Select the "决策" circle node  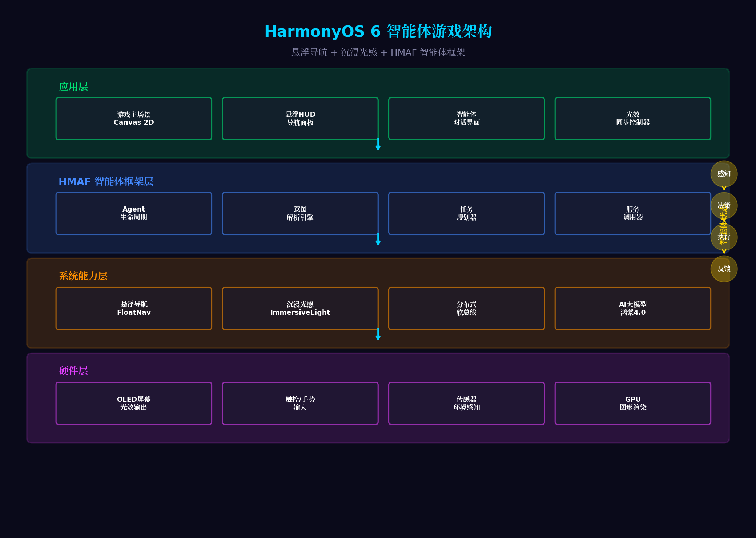coord(724,206)
